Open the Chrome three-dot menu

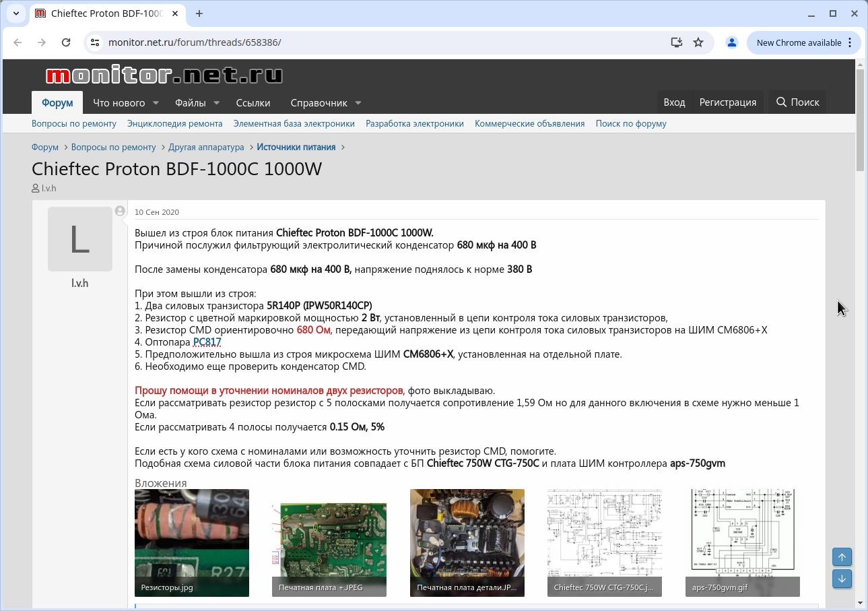850,42
